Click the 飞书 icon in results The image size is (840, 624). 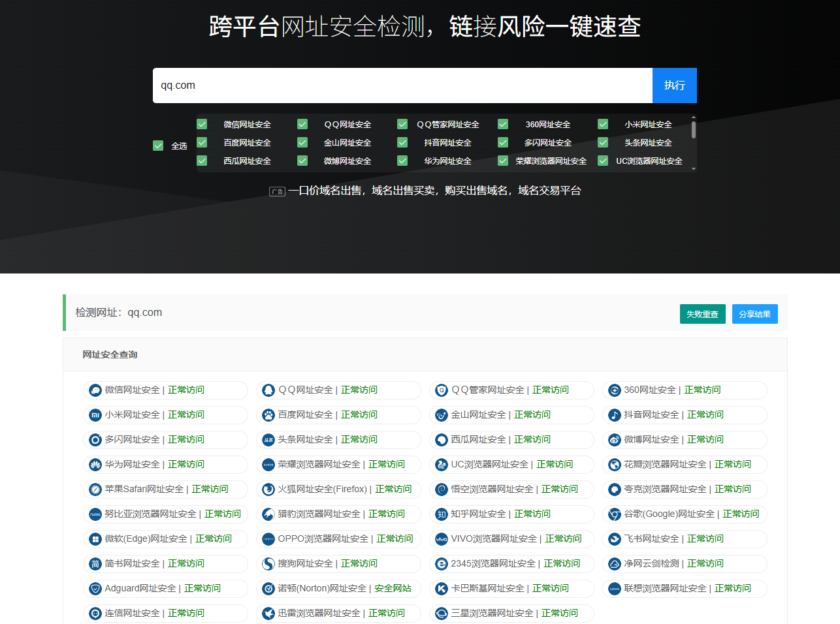(x=615, y=539)
